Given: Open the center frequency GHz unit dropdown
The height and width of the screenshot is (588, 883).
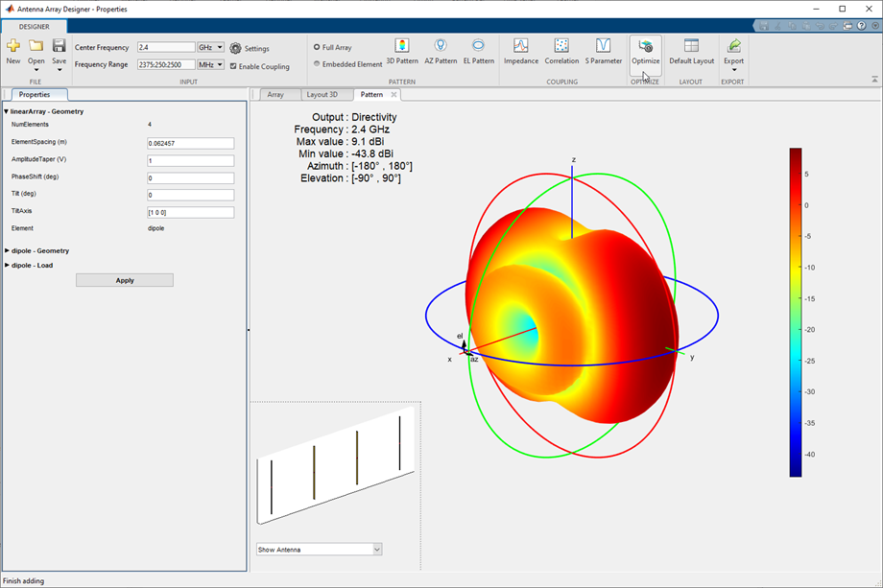Looking at the screenshot, I should [210, 47].
